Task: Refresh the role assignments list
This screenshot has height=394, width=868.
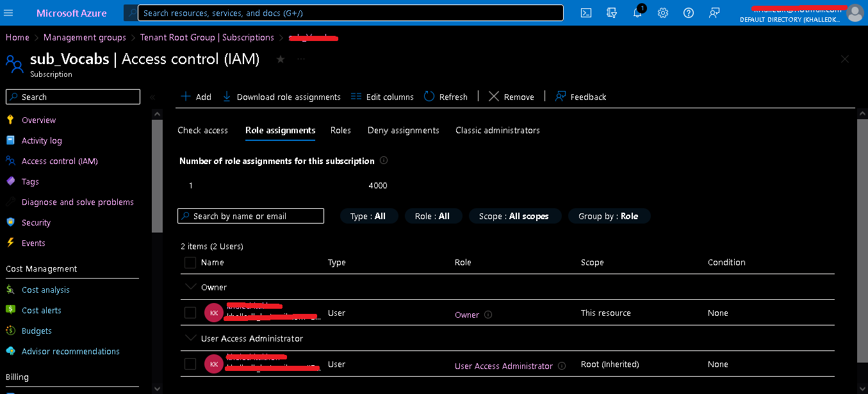Action: tap(446, 97)
